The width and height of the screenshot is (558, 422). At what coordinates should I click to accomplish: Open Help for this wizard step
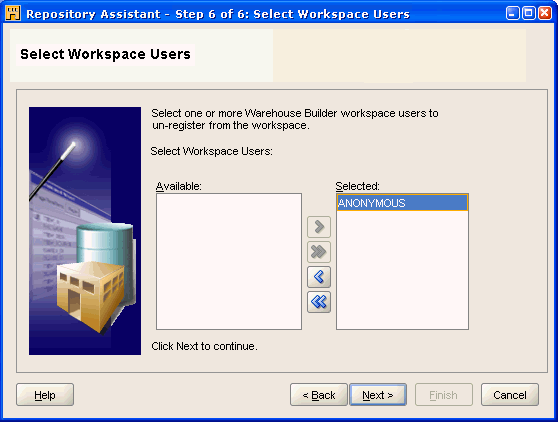[x=45, y=395]
